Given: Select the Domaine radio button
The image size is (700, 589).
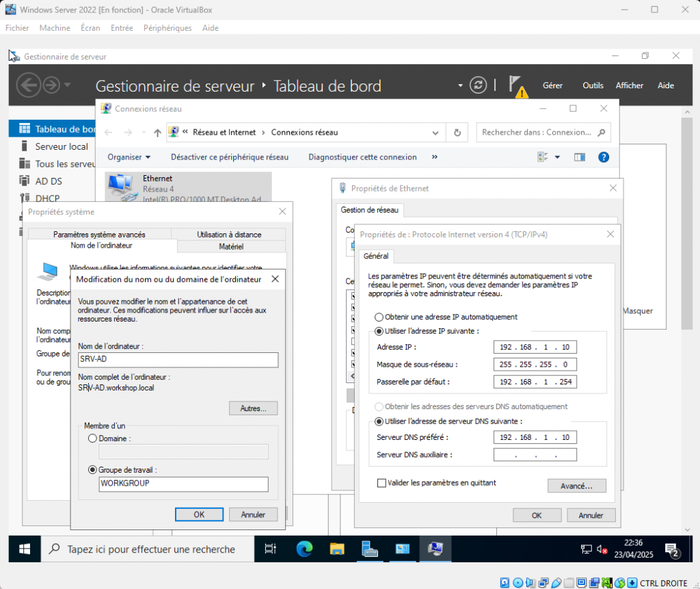Looking at the screenshot, I should 93,438.
